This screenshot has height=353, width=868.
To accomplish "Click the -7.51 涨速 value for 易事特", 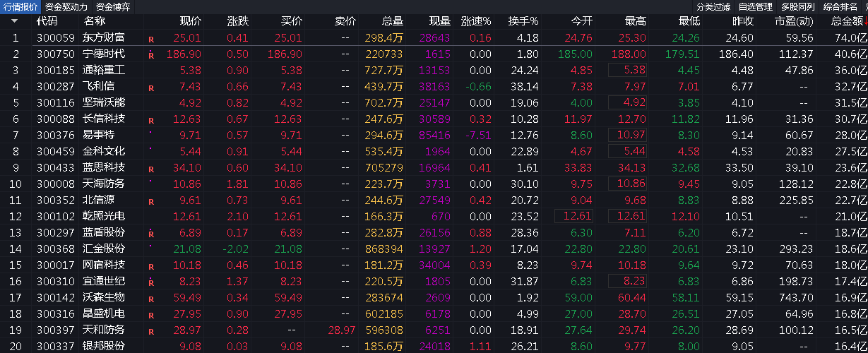I will (x=477, y=135).
